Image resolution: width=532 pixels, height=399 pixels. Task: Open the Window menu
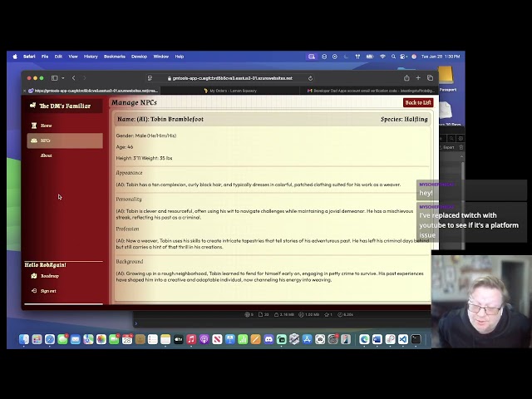click(x=160, y=57)
